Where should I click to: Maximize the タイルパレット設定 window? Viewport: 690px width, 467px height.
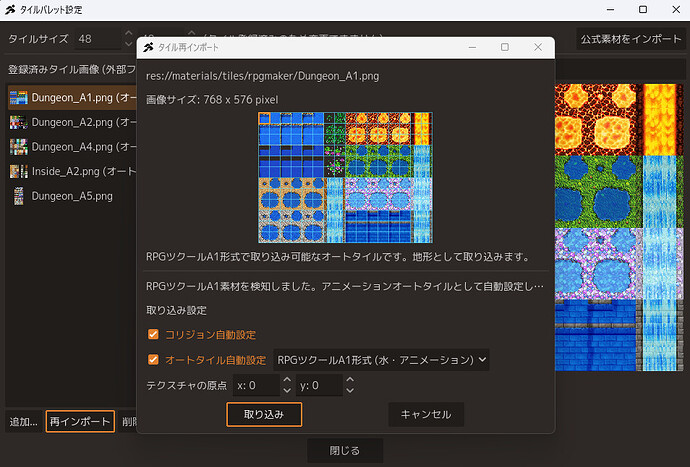tap(643, 9)
